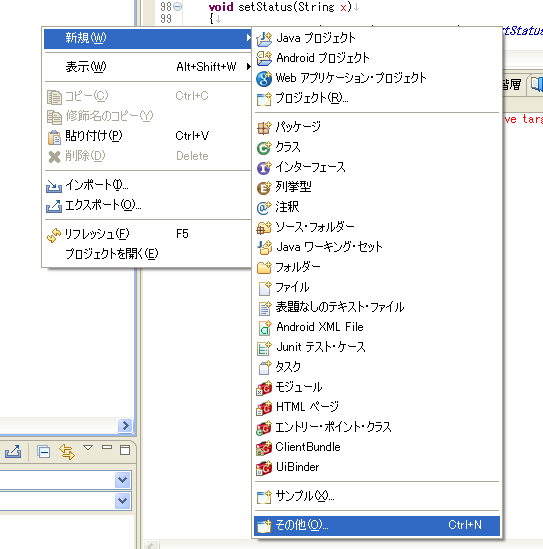This screenshot has height=549, width=543.
Task: Open the lower combo box dropdown arrow
Action: (x=123, y=501)
